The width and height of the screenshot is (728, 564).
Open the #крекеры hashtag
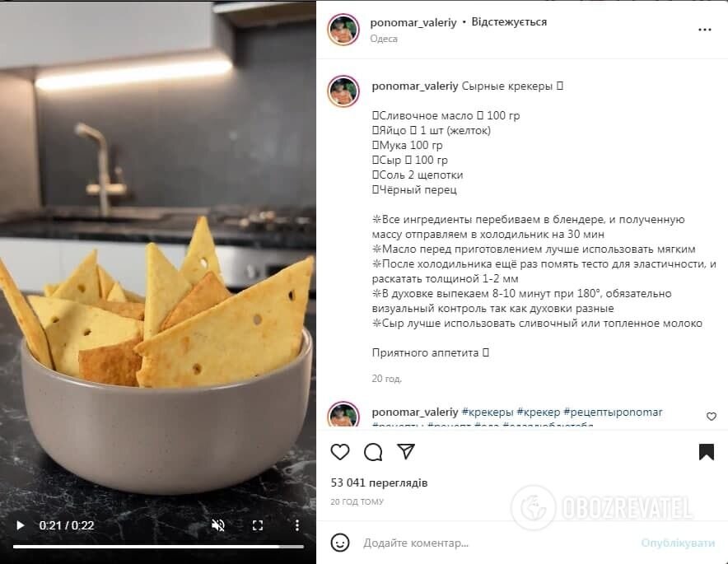pos(488,412)
